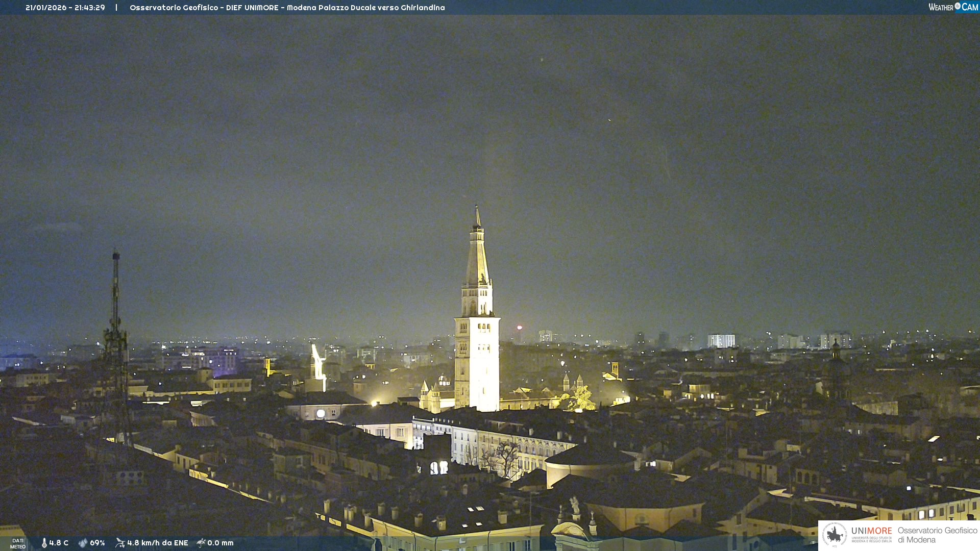Click the UNIMORE logo text
The width and height of the screenshot is (980, 551).
point(871,531)
